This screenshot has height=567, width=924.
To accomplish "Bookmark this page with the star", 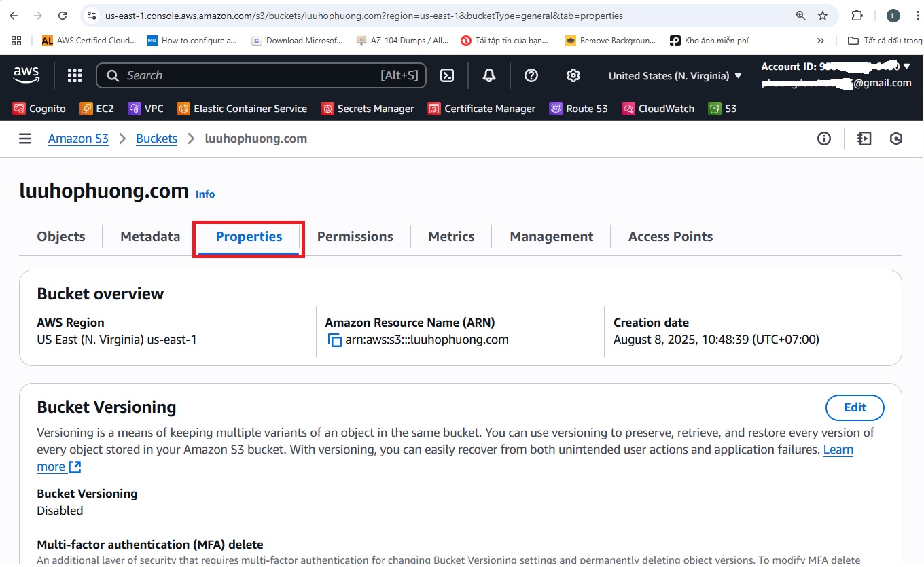I will tap(823, 16).
